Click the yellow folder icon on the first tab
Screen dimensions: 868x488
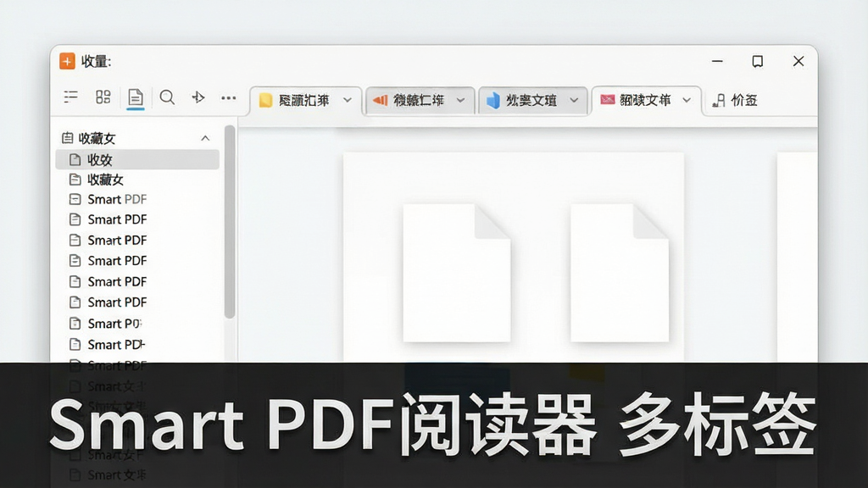[x=265, y=100]
